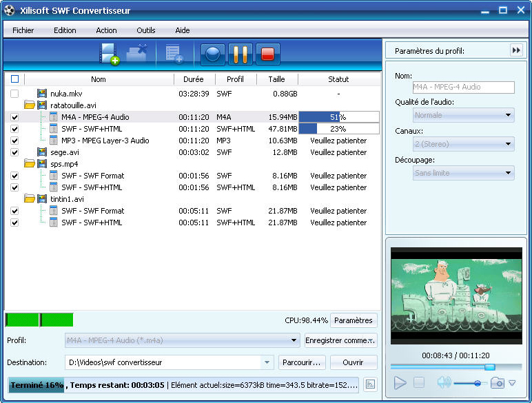The image size is (532, 403).
Task: Click the Add profile toolbar icon
Action: click(174, 54)
